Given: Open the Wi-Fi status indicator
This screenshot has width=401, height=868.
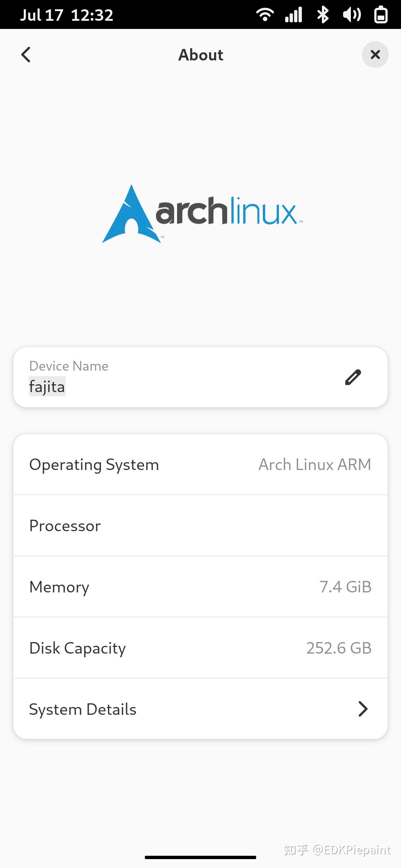Looking at the screenshot, I should pyautogui.click(x=265, y=15).
